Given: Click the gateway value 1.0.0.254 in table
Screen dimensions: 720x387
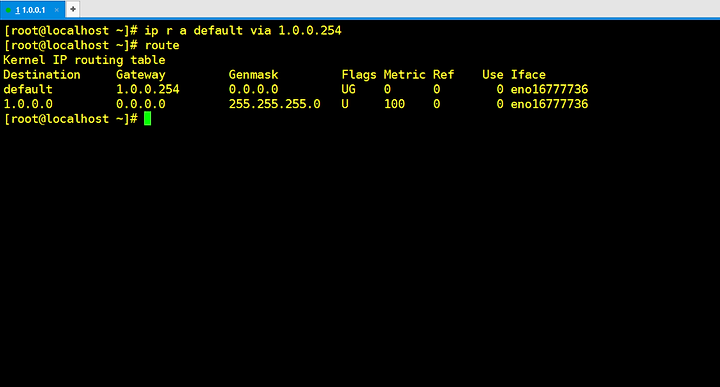Looking at the screenshot, I should 147,90.
